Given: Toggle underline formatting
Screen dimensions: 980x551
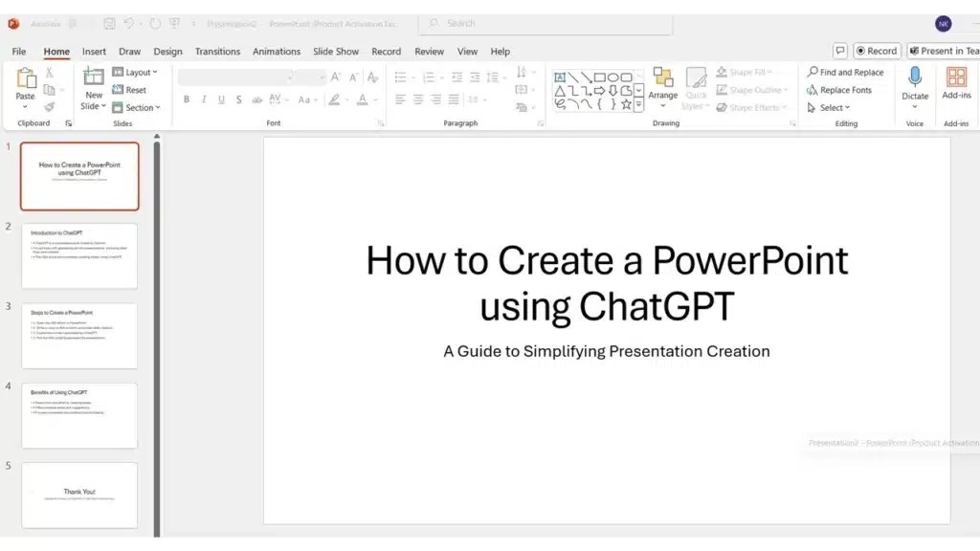Looking at the screenshot, I should [220, 99].
